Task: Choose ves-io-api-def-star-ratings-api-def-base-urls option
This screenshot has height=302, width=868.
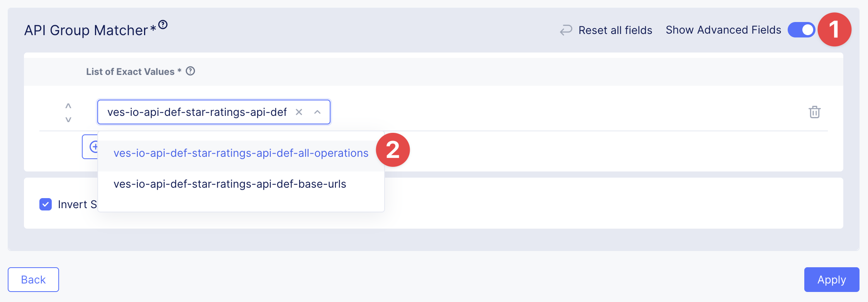Action: coord(230,184)
